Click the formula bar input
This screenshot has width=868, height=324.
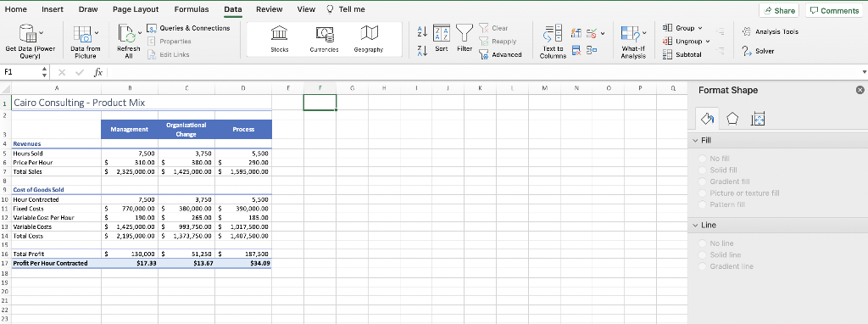483,72
